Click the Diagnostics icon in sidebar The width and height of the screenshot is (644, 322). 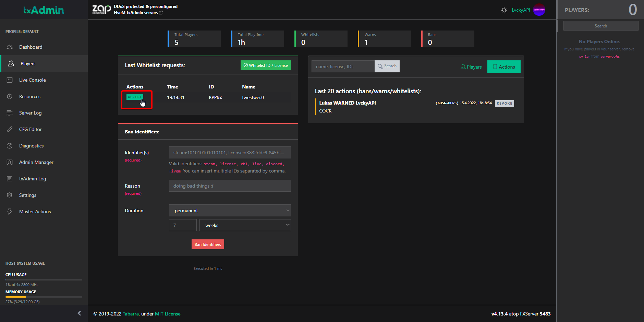click(x=10, y=146)
